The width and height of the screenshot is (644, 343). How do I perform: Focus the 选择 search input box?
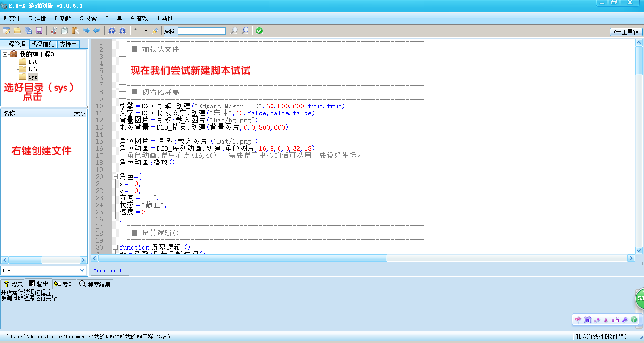202,31
